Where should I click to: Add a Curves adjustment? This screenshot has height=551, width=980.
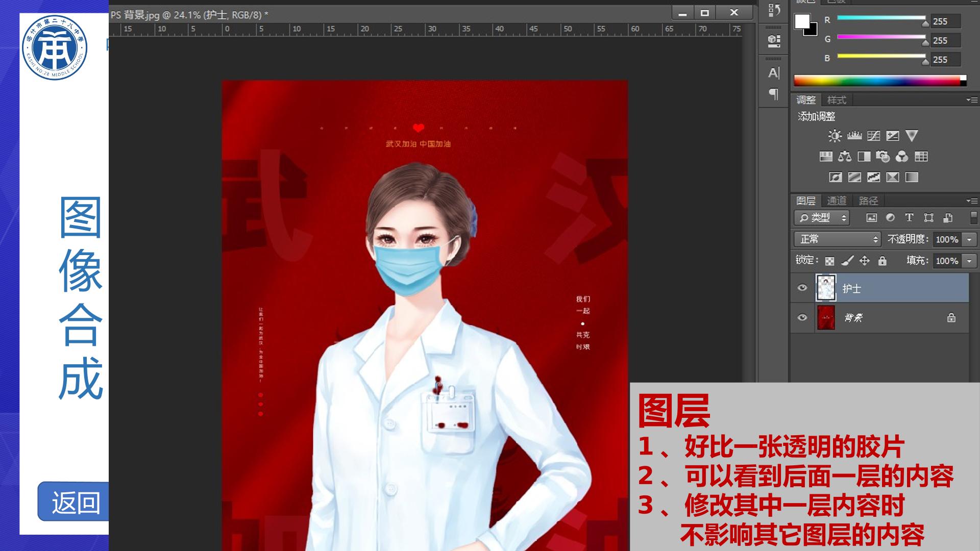(873, 136)
